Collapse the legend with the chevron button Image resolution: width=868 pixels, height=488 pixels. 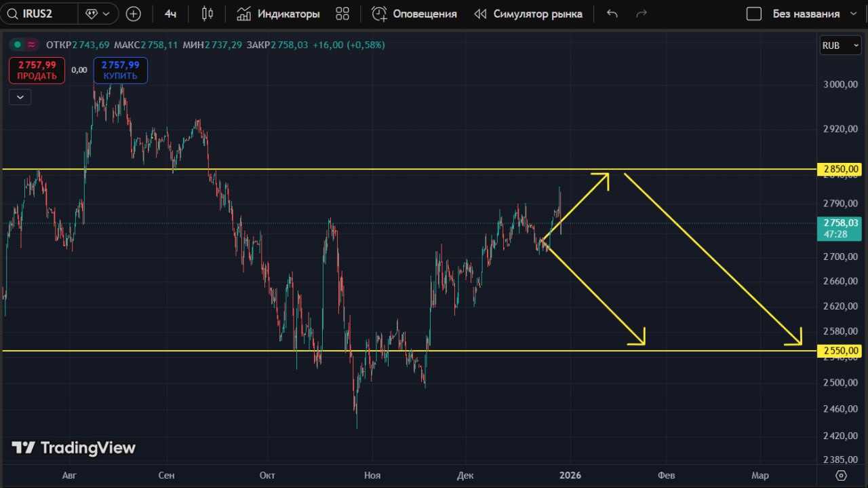pyautogui.click(x=20, y=97)
